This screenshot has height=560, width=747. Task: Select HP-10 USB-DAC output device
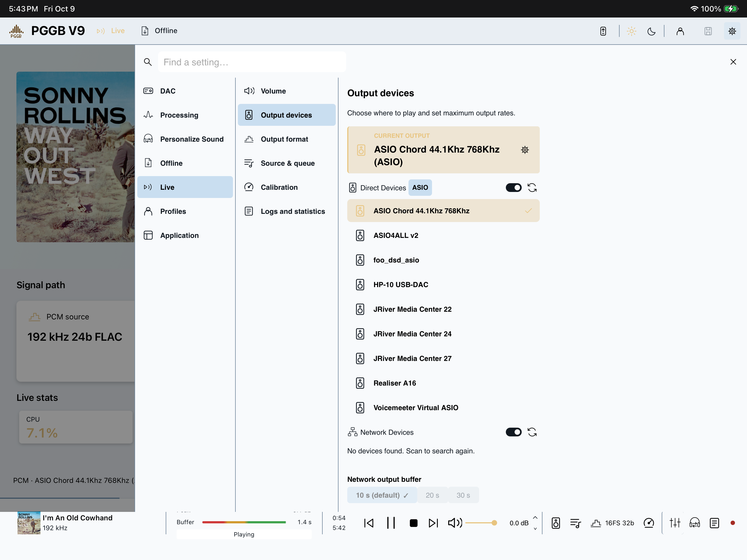[443, 285]
